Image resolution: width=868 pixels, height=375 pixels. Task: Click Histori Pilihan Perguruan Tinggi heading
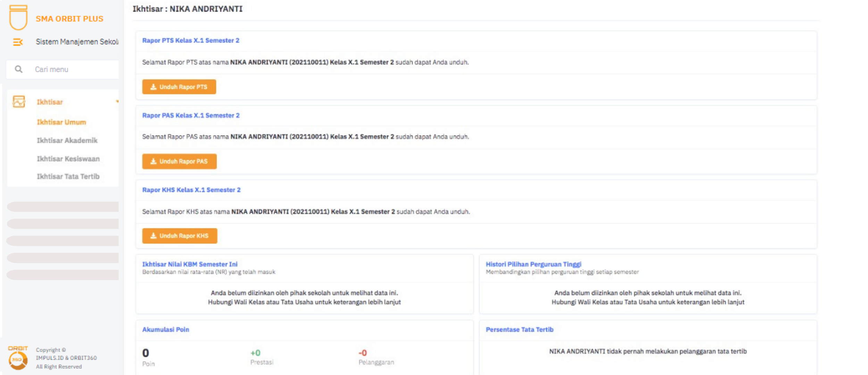533,264
